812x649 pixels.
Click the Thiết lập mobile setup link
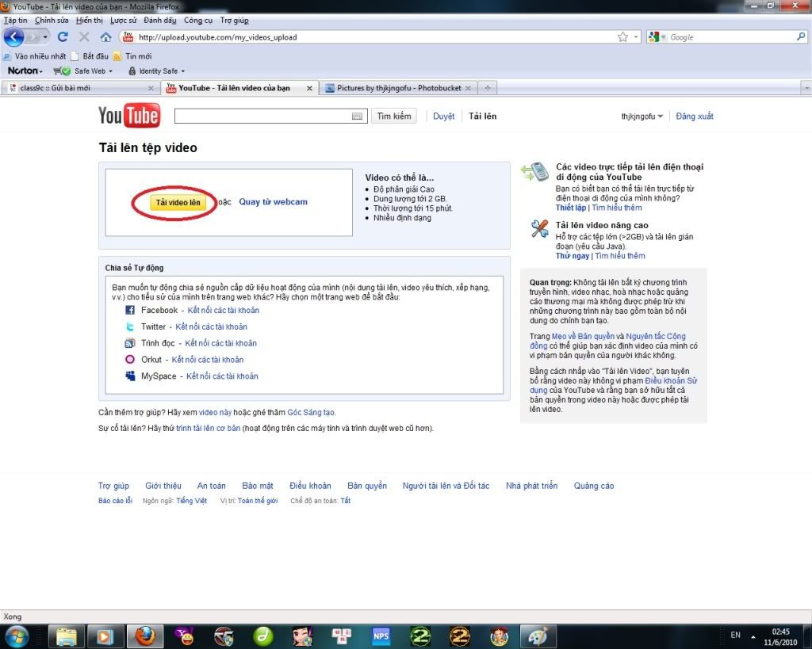click(x=571, y=208)
